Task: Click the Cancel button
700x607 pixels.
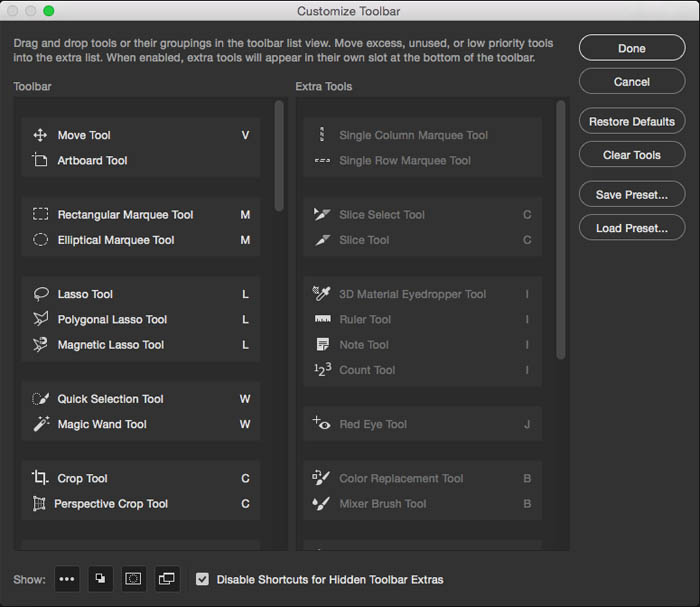Action: (632, 81)
